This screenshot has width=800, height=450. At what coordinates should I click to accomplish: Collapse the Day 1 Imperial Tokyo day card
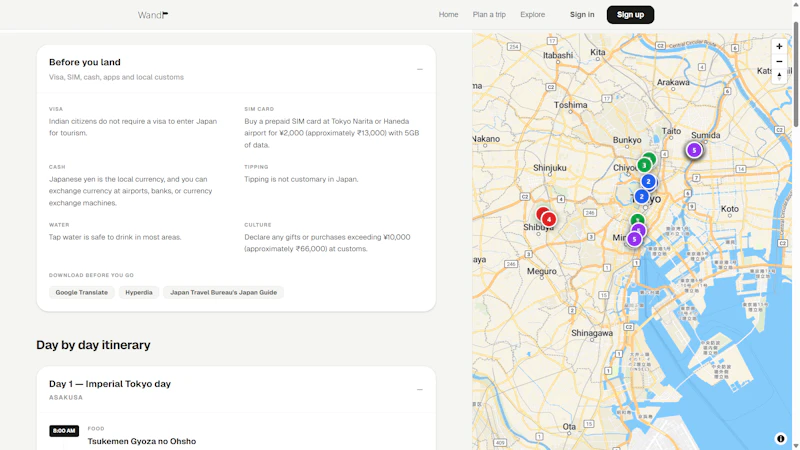[419, 390]
